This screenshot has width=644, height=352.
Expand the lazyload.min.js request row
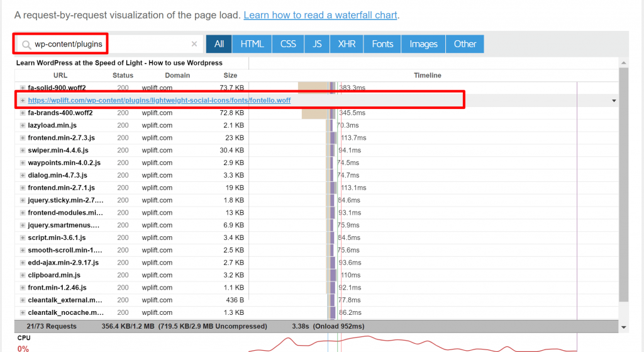23,125
